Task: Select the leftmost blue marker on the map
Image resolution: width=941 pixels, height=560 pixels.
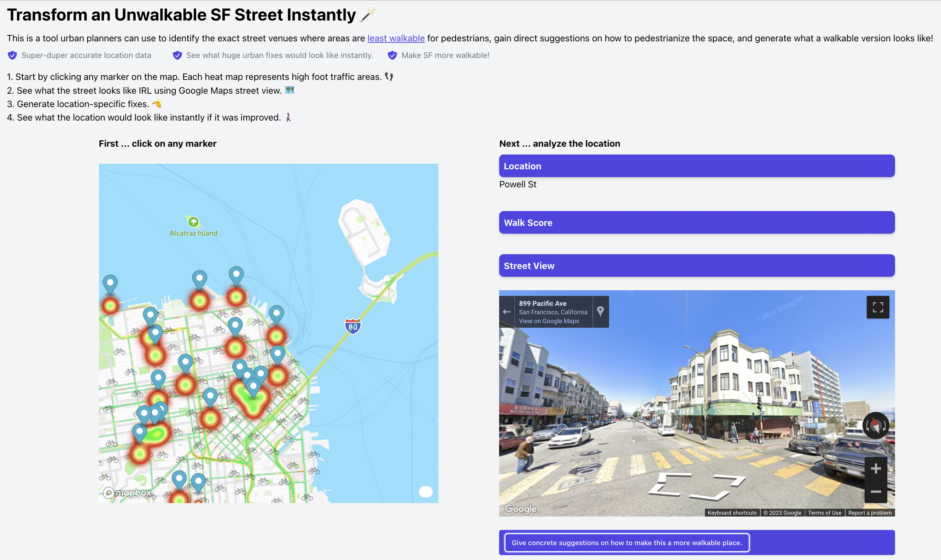Action: pos(110,282)
